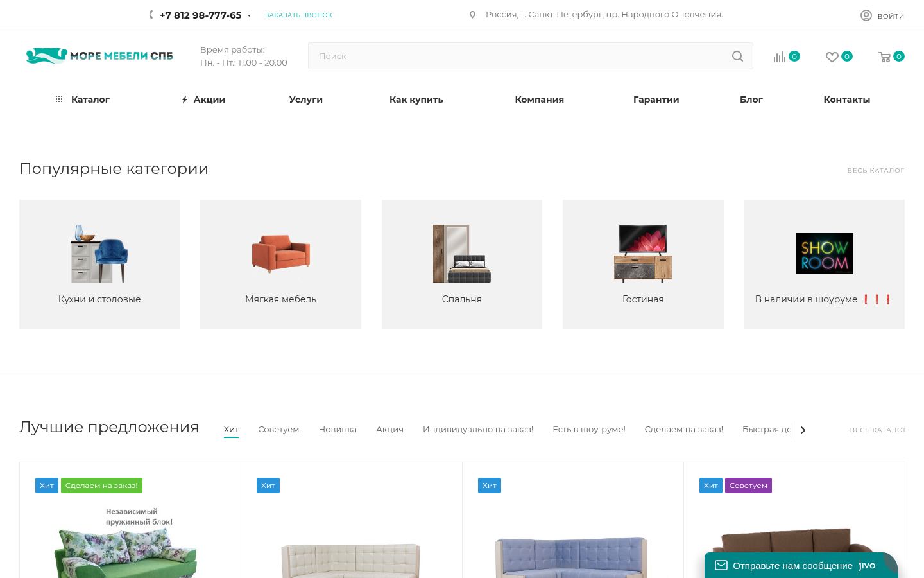Viewport: 924px width, 578px height.
Task: Open the Мягкая мебель category card
Action: coord(280,264)
